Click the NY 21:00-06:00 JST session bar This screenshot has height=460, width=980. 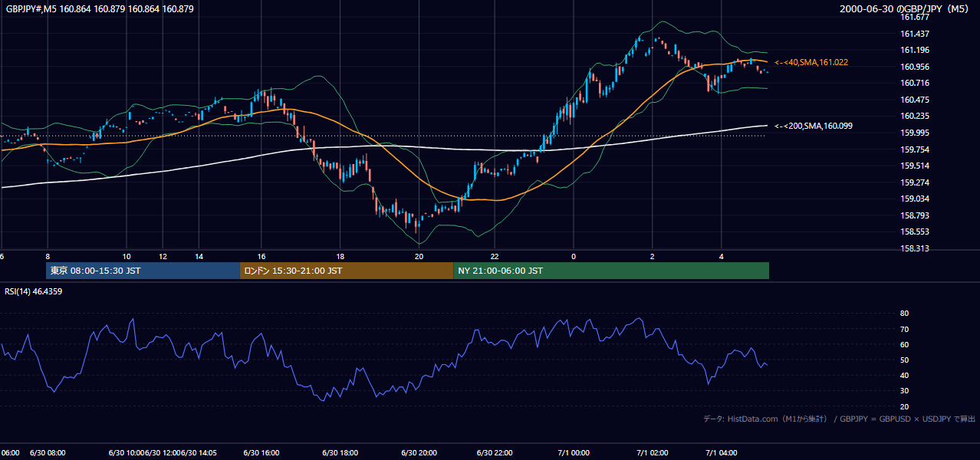pos(611,271)
